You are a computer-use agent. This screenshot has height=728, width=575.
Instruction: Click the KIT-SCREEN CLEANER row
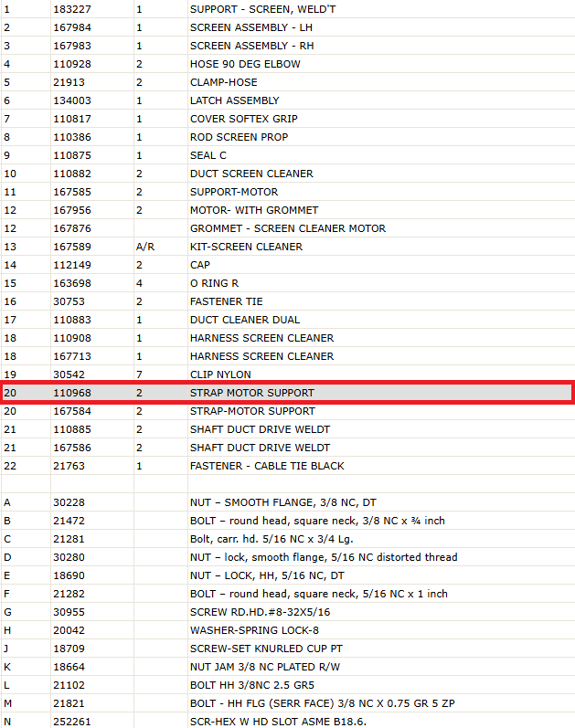[287, 247]
